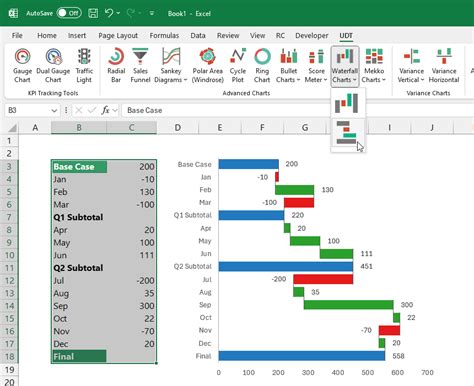Select the Final cell in row 18
This screenshot has width=474, height=386.
(x=79, y=356)
